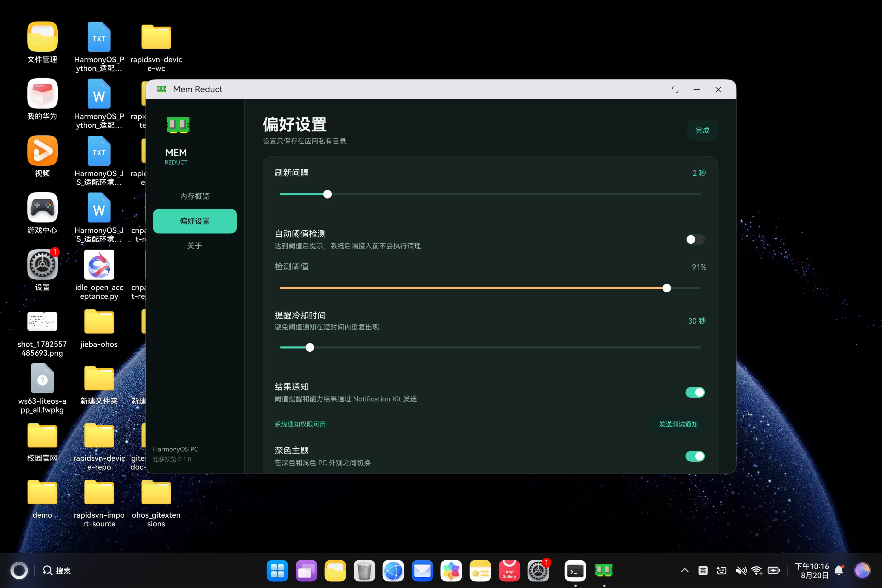Open the file manager folder dock icon
Image resolution: width=882 pixels, height=588 pixels.
(335, 571)
